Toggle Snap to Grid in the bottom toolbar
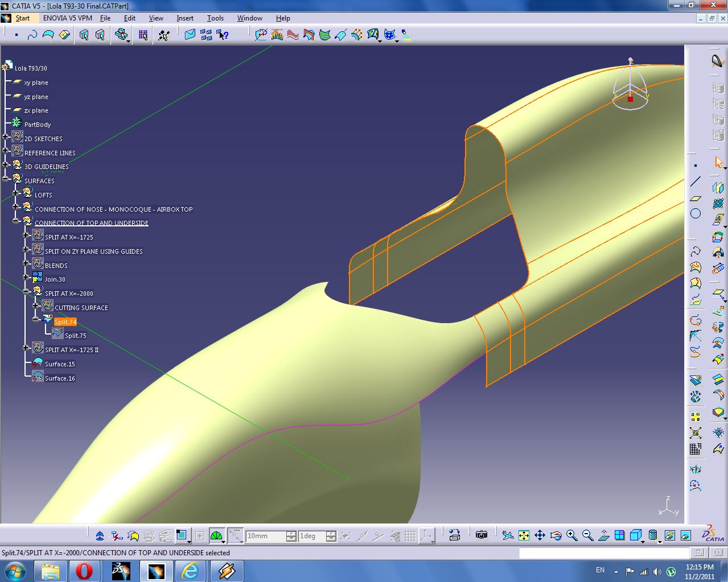Image resolution: width=728 pixels, height=582 pixels. click(409, 535)
